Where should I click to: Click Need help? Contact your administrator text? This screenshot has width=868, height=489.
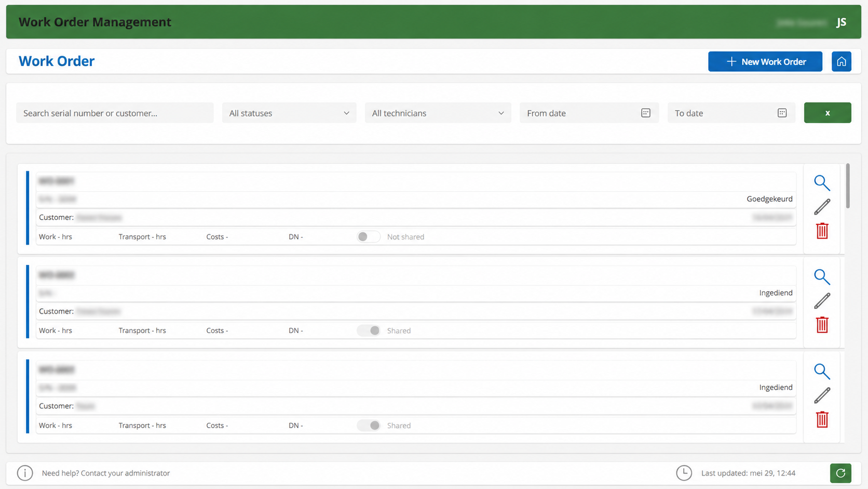[x=106, y=473]
